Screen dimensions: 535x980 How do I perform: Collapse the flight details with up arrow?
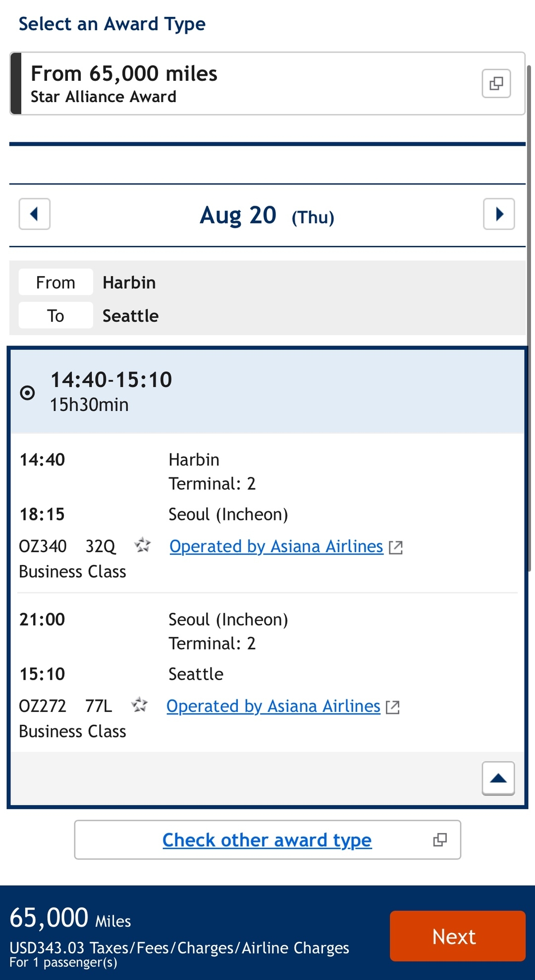coord(498,778)
